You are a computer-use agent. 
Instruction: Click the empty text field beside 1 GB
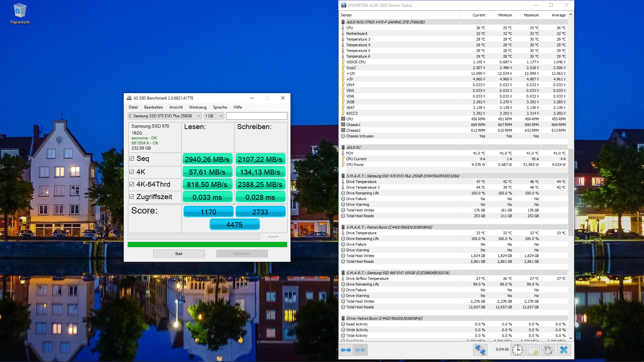point(257,116)
